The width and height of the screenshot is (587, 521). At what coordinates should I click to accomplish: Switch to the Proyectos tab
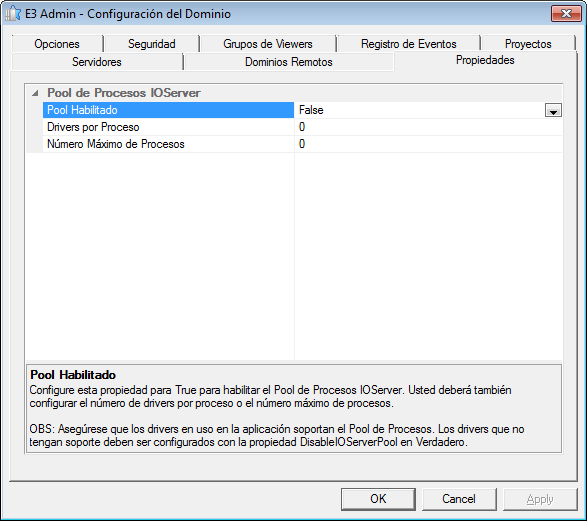pos(528,44)
